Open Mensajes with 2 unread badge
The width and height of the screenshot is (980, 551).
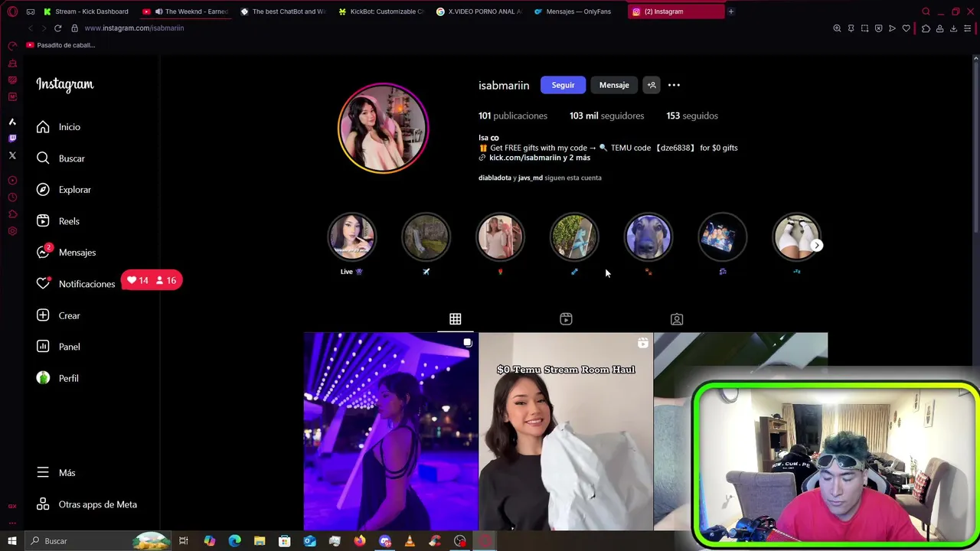pos(66,253)
